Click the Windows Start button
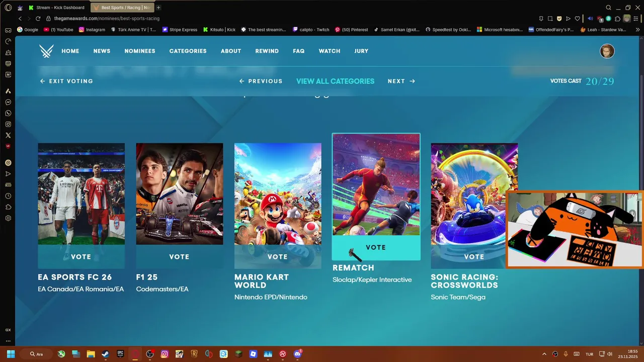Screen dimensions: 644x362 (x=11, y=354)
